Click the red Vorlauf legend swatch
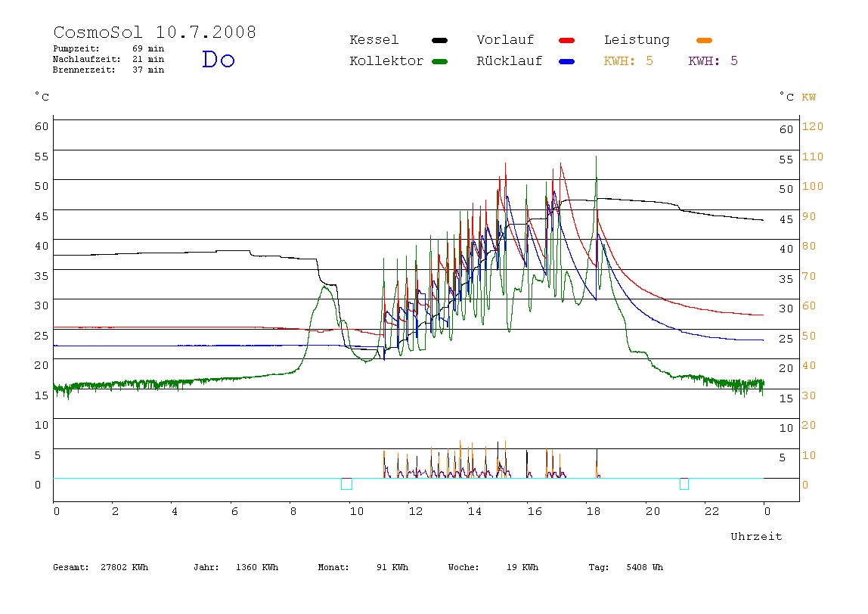Screen dimensions: 868x614 [567, 40]
